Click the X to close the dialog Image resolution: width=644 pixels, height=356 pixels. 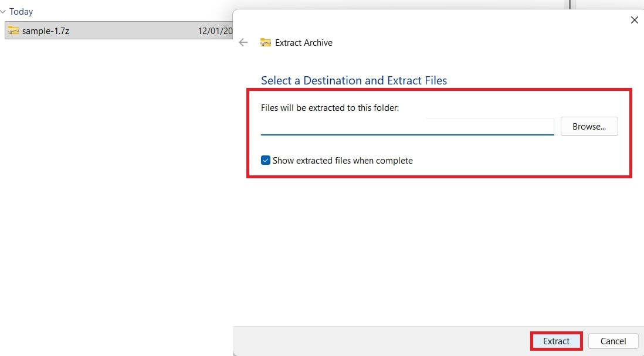(634, 20)
